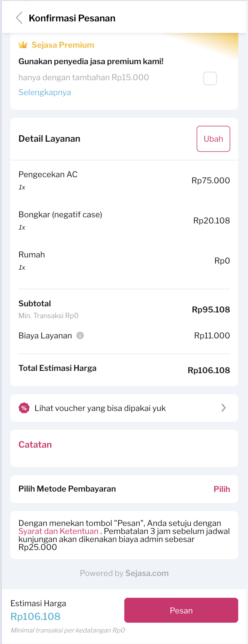Click the info icon beside Biaya Layanan
This screenshot has height=644, width=248.
tap(80, 336)
